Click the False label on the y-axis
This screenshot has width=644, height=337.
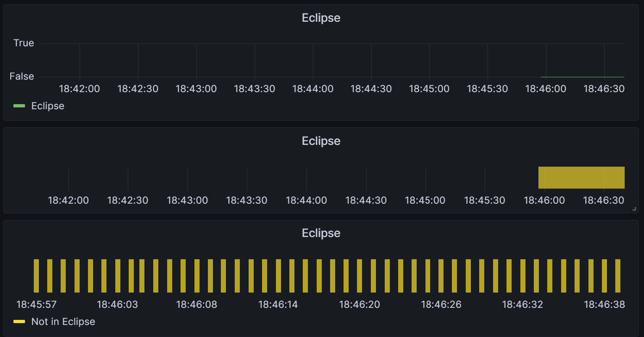(x=21, y=76)
